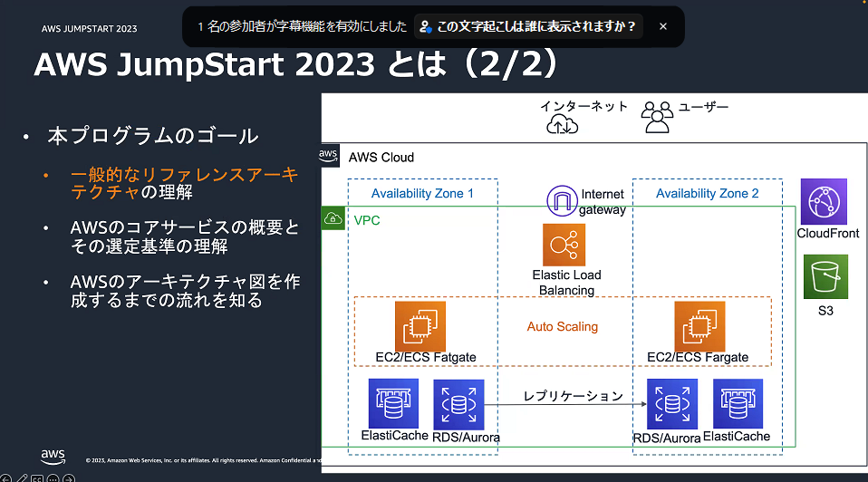Click the 'Elastic Load Balancing' text label
Screen dimensions: 868x482
[567, 283]
